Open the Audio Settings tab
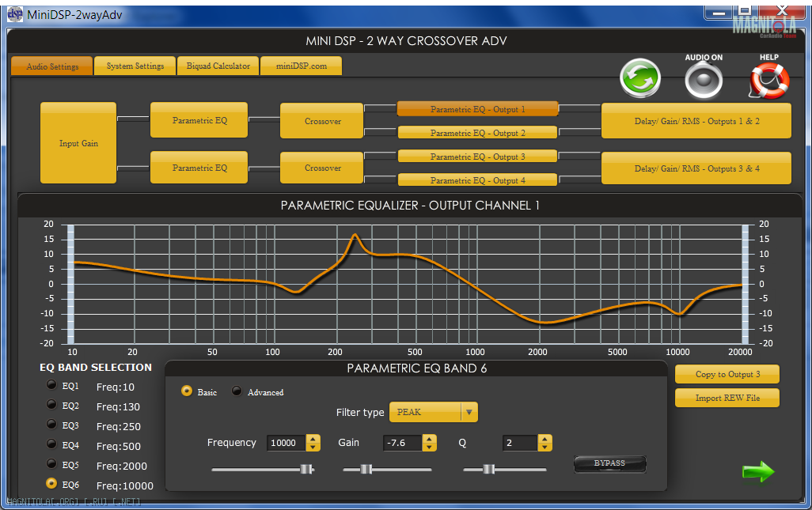The width and height of the screenshot is (812, 510). (x=51, y=66)
